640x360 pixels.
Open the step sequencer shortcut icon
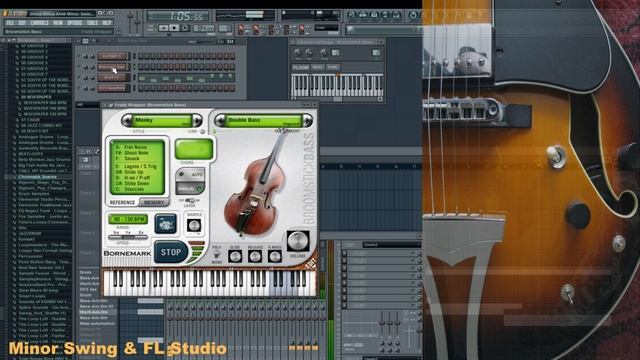point(363,15)
